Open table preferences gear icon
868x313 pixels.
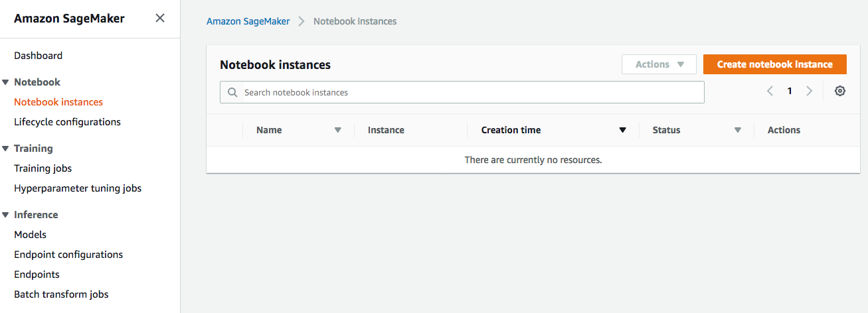pos(840,92)
